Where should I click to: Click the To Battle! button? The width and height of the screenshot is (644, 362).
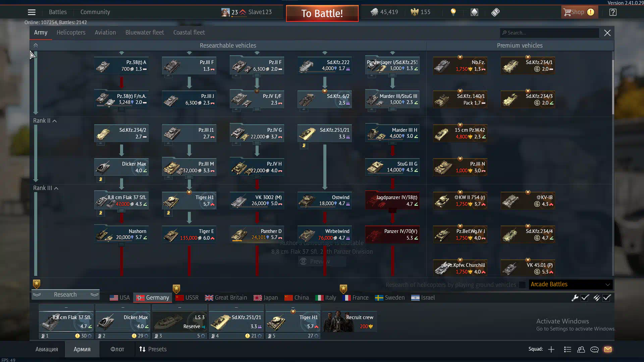pyautogui.click(x=322, y=13)
